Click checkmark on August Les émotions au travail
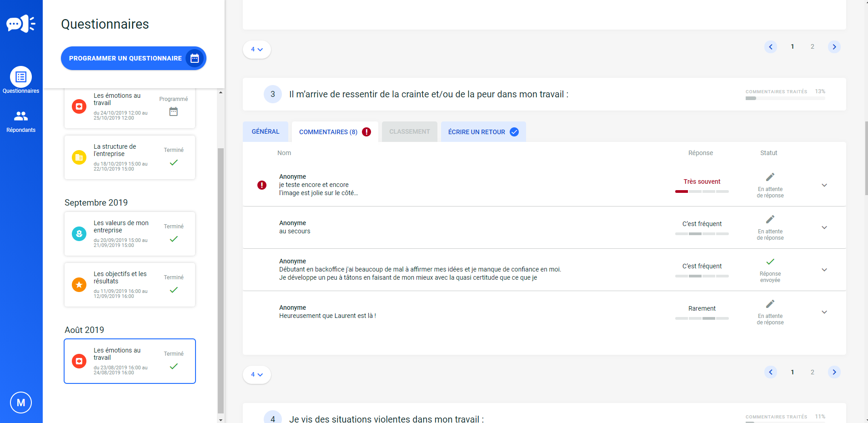The width and height of the screenshot is (868, 423). (174, 366)
